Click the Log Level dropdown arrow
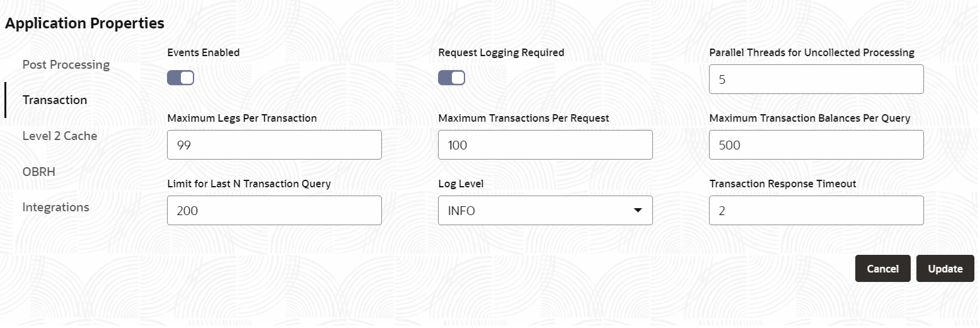Image resolution: width=980 pixels, height=328 pixels. click(x=638, y=211)
